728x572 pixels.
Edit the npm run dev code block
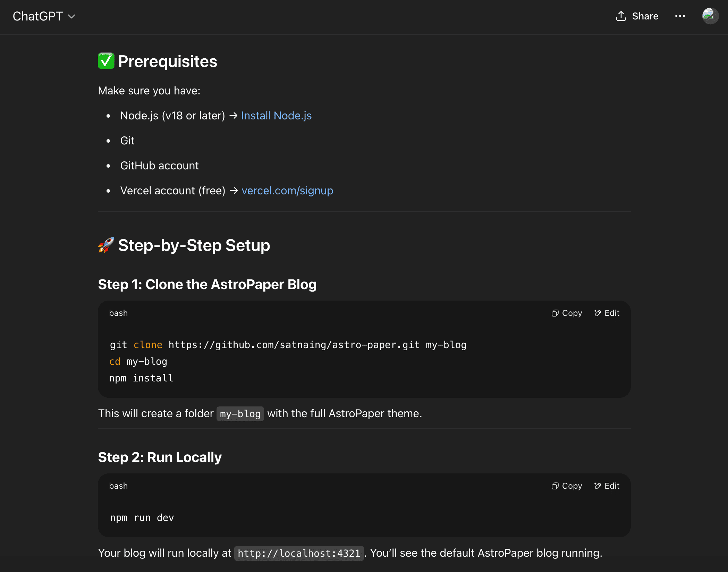click(607, 486)
